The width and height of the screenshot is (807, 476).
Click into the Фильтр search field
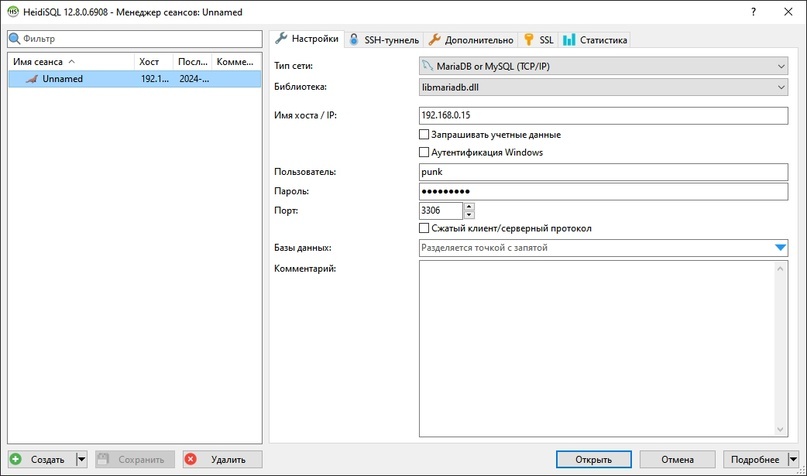(x=135, y=39)
